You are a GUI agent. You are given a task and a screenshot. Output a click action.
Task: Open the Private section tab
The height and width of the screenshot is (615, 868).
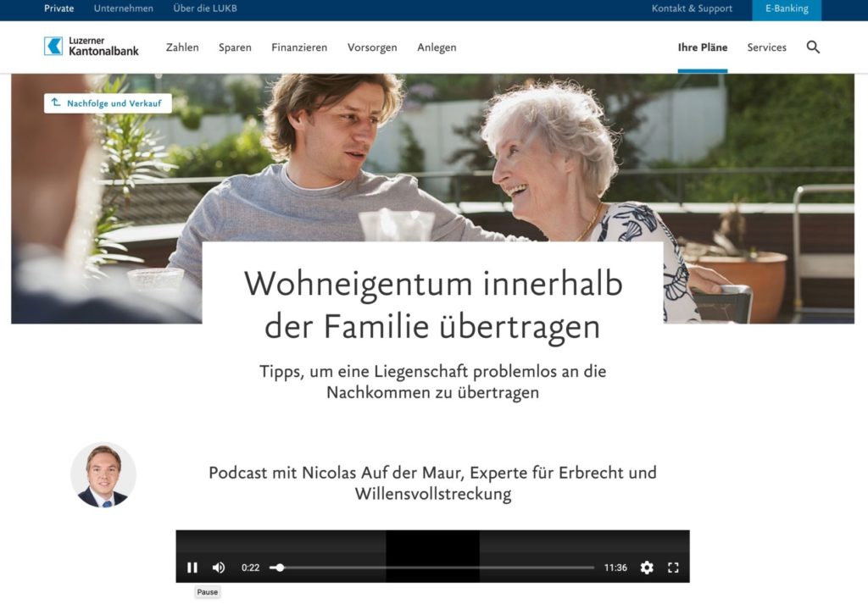click(59, 8)
